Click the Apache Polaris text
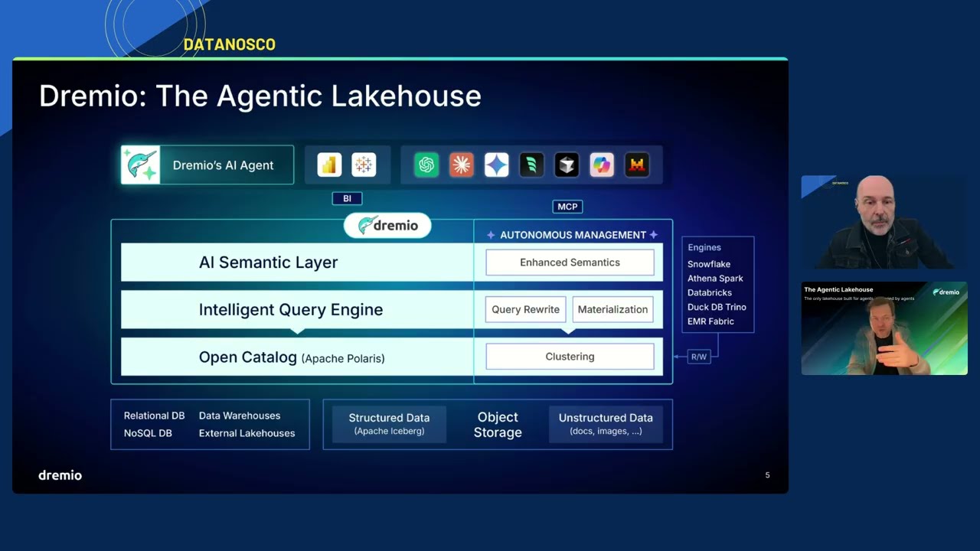 pyautogui.click(x=343, y=358)
